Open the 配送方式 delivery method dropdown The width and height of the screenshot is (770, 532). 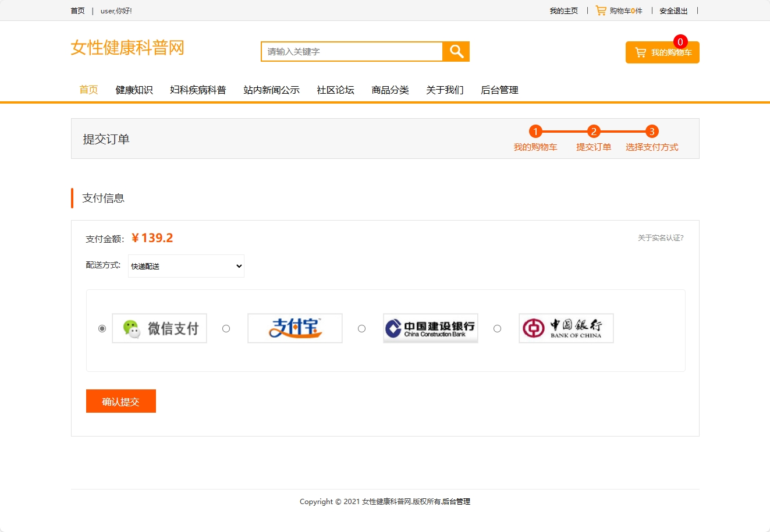click(x=186, y=266)
